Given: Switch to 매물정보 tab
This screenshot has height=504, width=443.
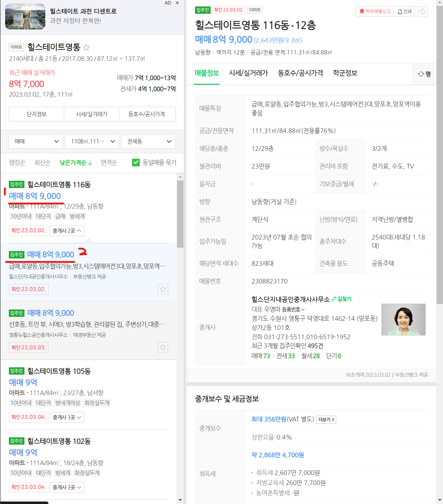Looking at the screenshot, I should click(x=207, y=73).
